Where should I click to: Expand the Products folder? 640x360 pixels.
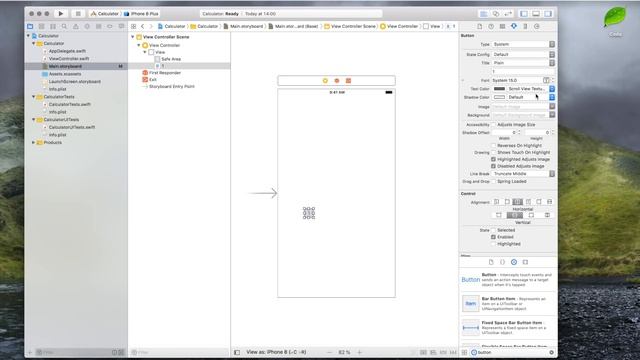33,142
